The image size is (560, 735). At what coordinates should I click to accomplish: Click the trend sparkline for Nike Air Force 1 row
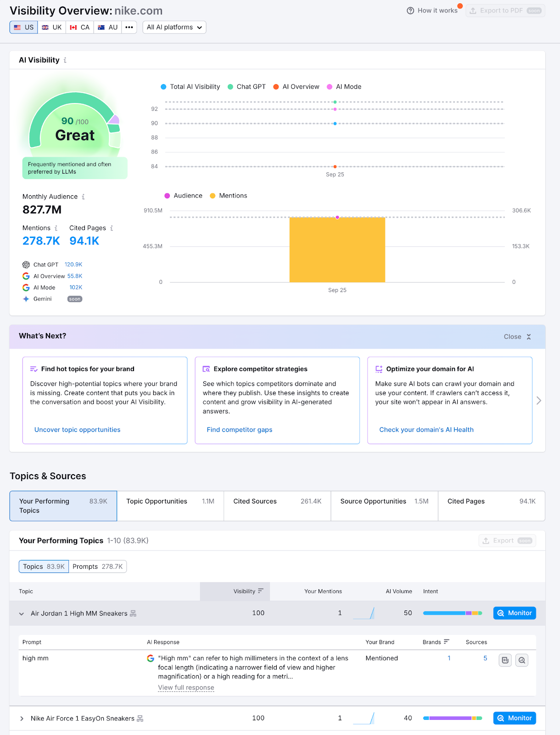coord(364,718)
